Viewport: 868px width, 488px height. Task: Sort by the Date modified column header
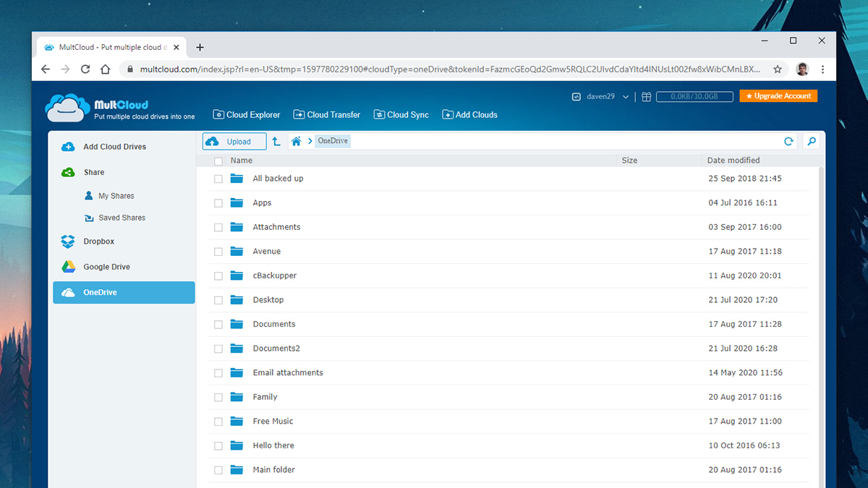pyautogui.click(x=734, y=160)
